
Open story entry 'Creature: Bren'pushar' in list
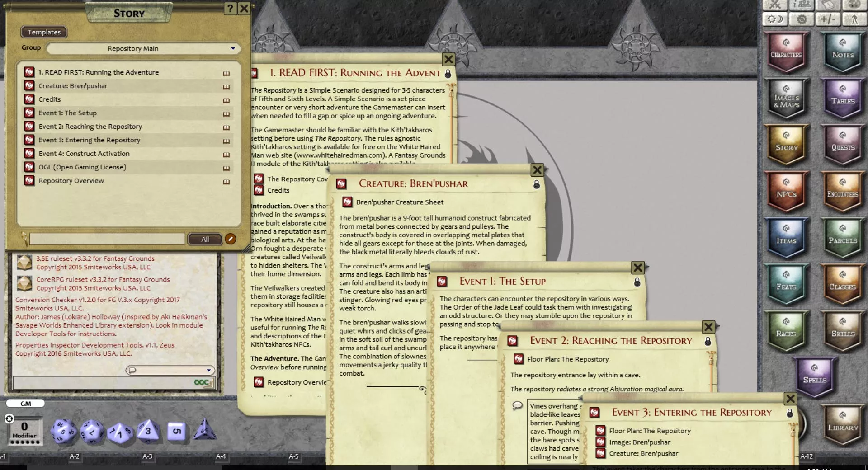(73, 86)
